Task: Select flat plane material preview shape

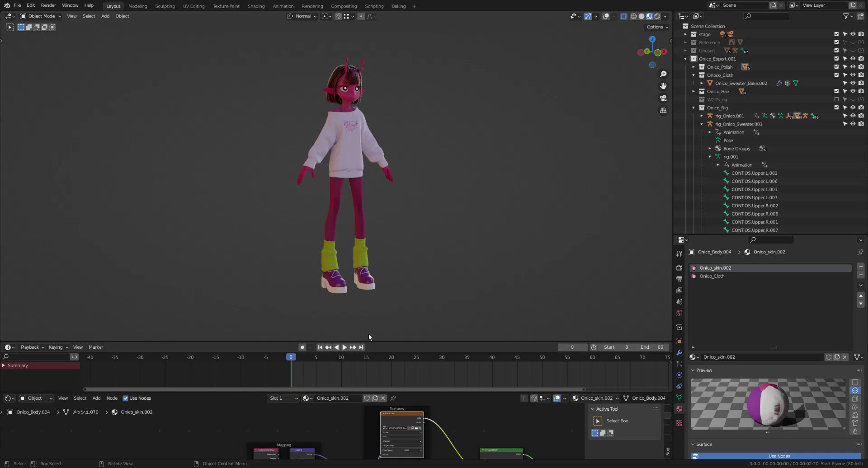Action: (x=855, y=383)
